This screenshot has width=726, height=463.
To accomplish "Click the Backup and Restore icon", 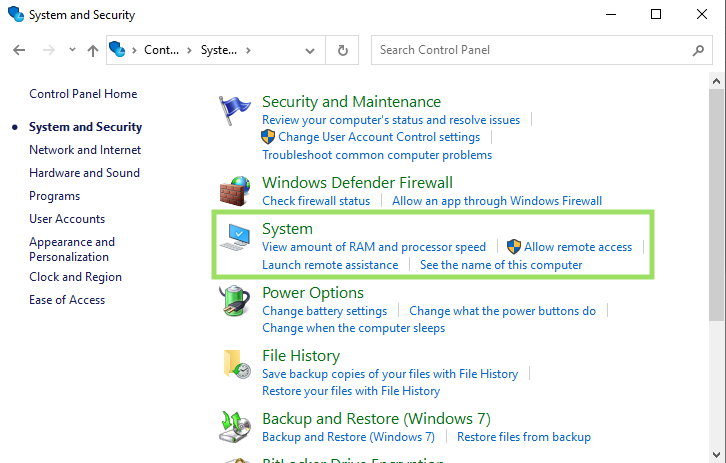I will point(235,427).
